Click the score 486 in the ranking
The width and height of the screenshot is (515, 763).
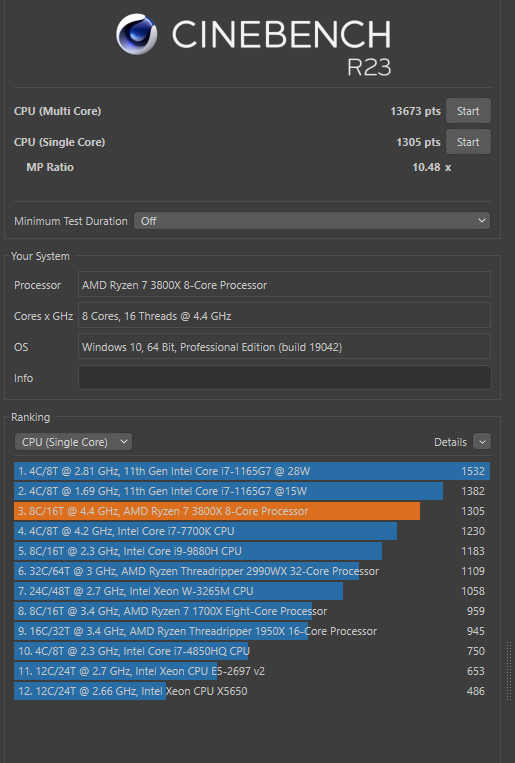(x=476, y=691)
